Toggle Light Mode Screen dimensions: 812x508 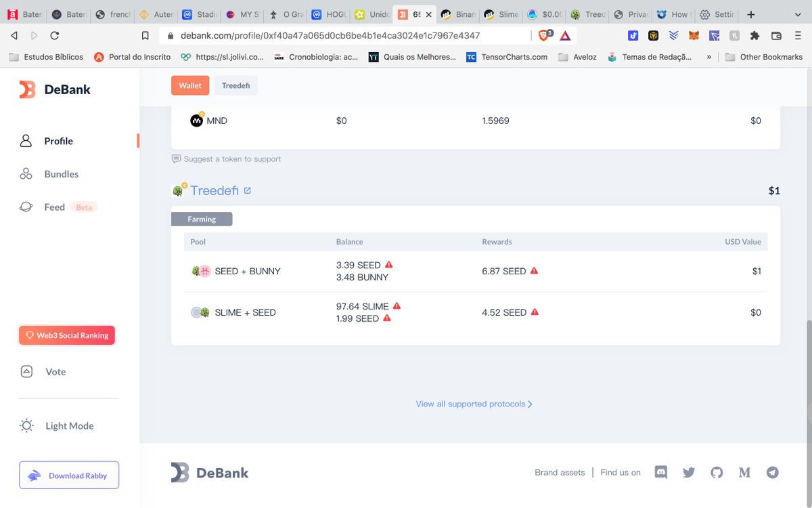pyautogui.click(x=57, y=426)
